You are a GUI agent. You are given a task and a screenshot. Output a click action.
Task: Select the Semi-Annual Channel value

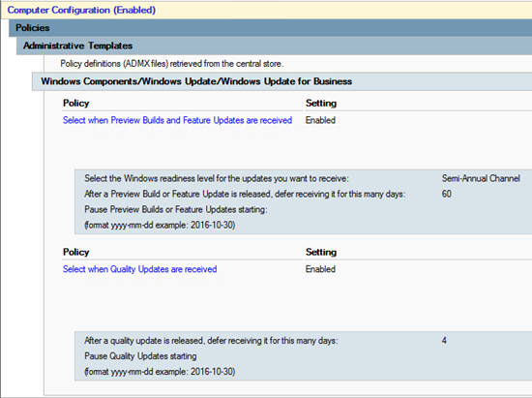481,178
